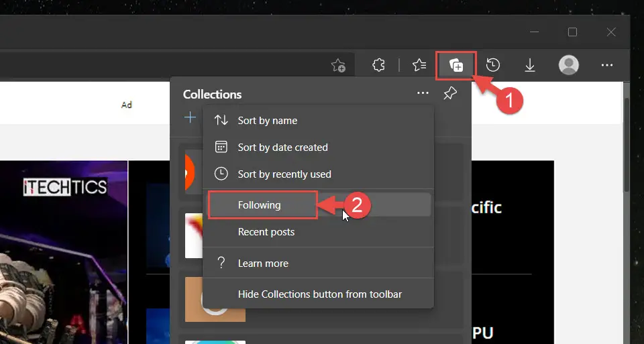644x344 pixels.
Task: Click the iTechtics logo image
Action: point(65,187)
